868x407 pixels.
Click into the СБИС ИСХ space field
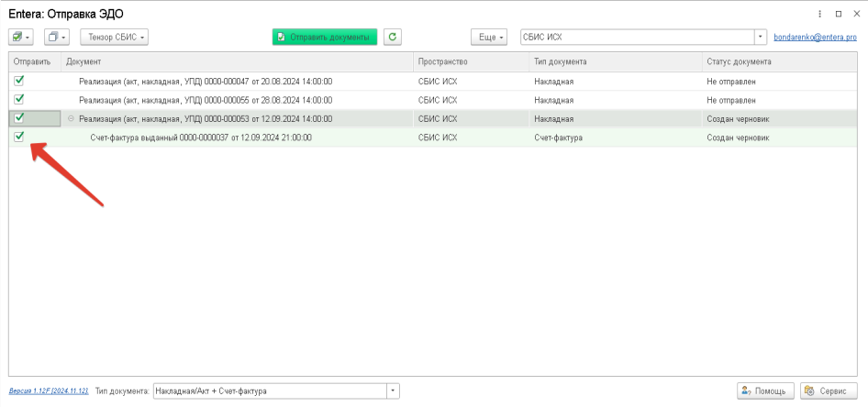point(638,37)
